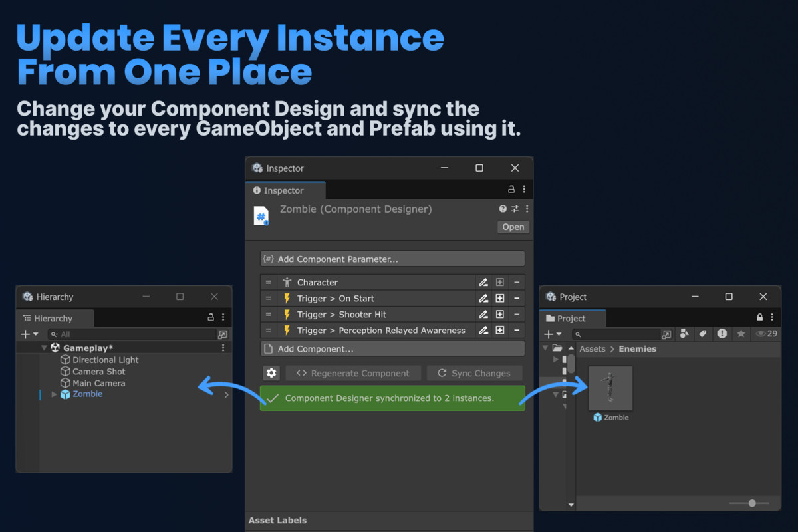Grab the reorder handle on Perception Relayed Awareness row
Image resolution: width=798 pixels, height=532 pixels.
pyautogui.click(x=269, y=331)
